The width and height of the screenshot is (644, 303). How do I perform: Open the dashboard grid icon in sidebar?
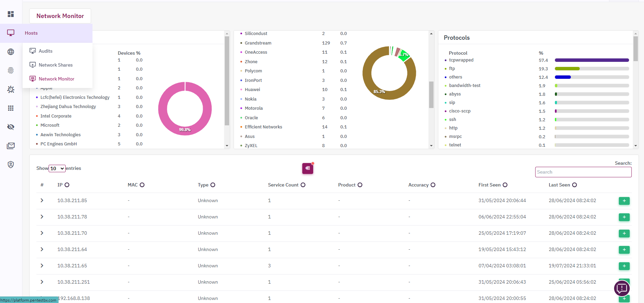pos(11,14)
